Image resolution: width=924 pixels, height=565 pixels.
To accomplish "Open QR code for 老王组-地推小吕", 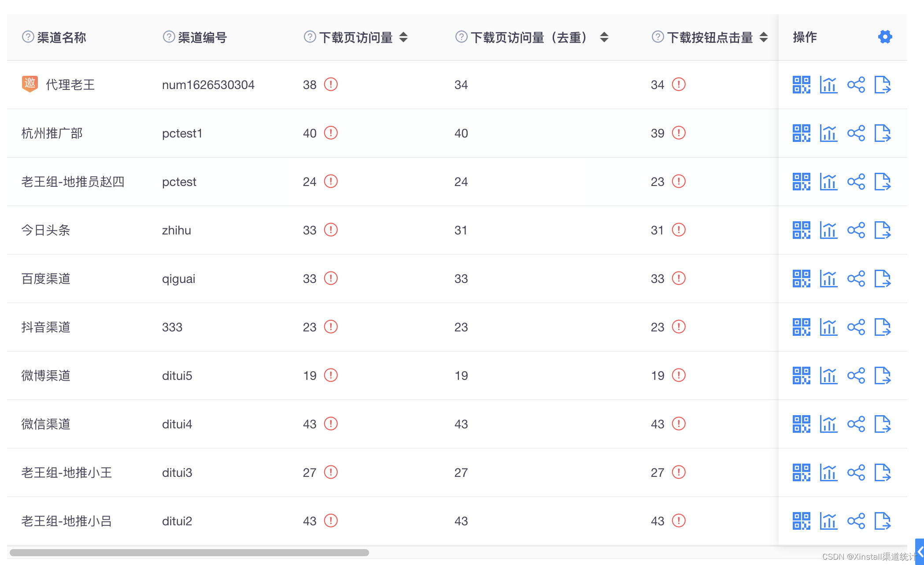I will click(x=801, y=521).
